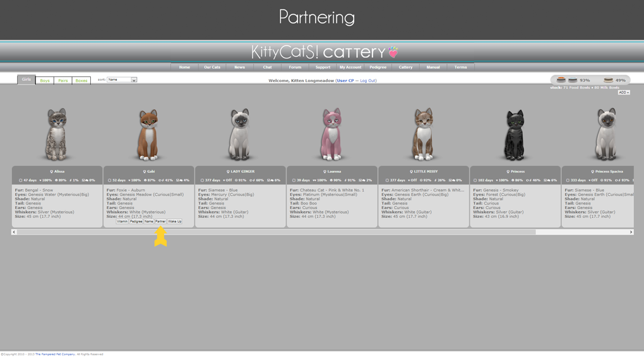Select the pink Laurena cat picture
This screenshot has height=360, width=644.
coord(331,134)
